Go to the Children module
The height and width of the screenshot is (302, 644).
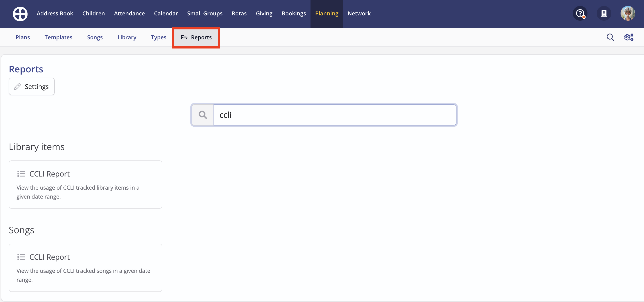tap(94, 14)
